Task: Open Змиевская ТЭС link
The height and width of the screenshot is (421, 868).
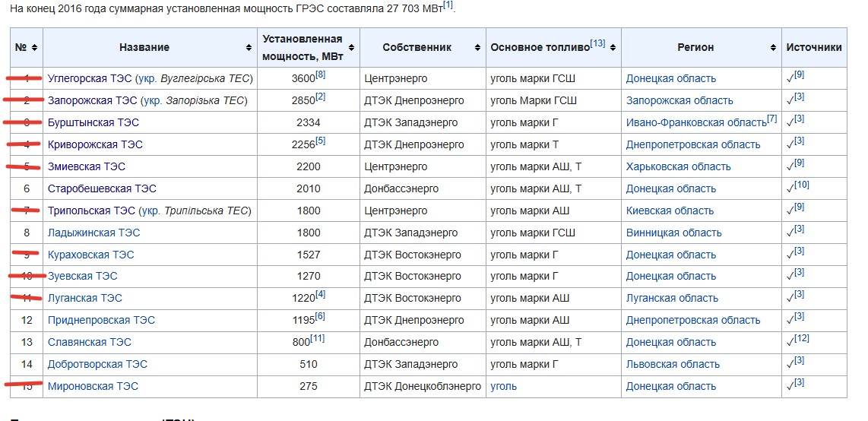Action: (x=87, y=166)
